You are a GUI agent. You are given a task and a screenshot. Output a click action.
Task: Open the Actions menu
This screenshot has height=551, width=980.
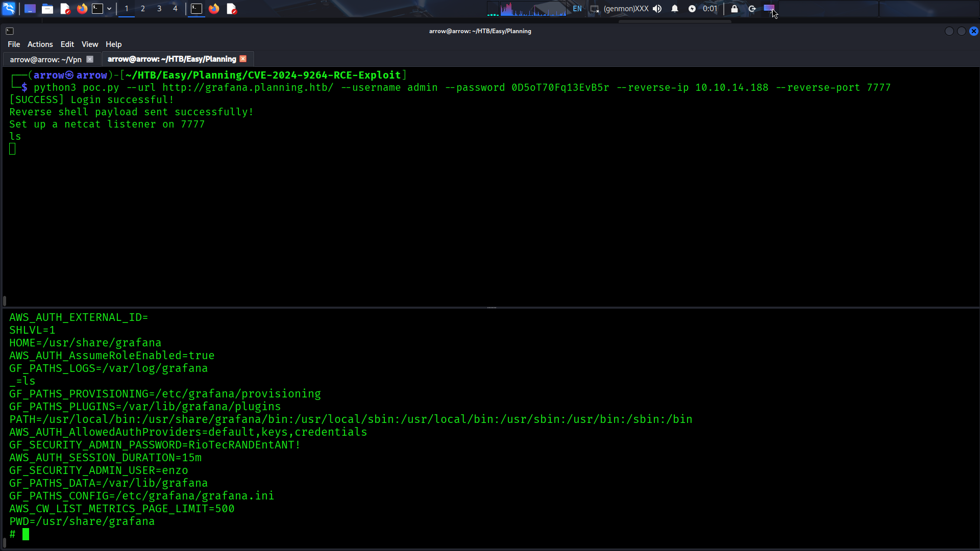(40, 44)
